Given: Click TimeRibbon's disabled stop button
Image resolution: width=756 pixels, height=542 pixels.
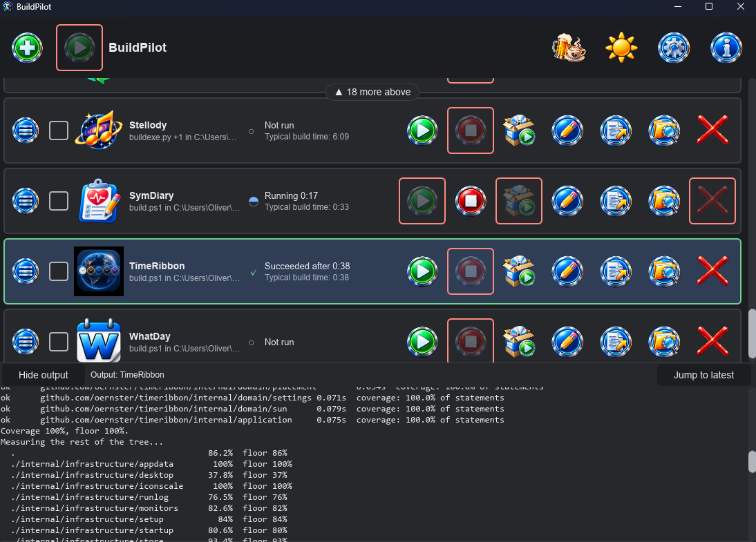Looking at the screenshot, I should pyautogui.click(x=471, y=271).
